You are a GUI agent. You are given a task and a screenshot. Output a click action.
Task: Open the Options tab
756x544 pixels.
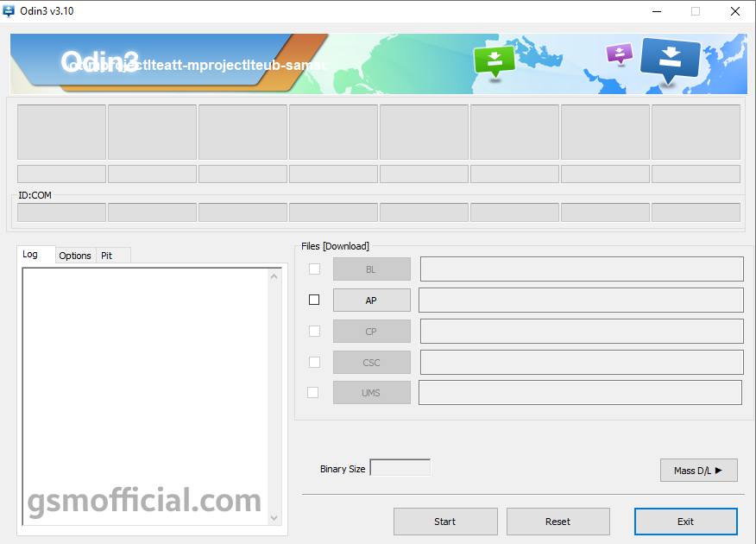click(x=75, y=256)
